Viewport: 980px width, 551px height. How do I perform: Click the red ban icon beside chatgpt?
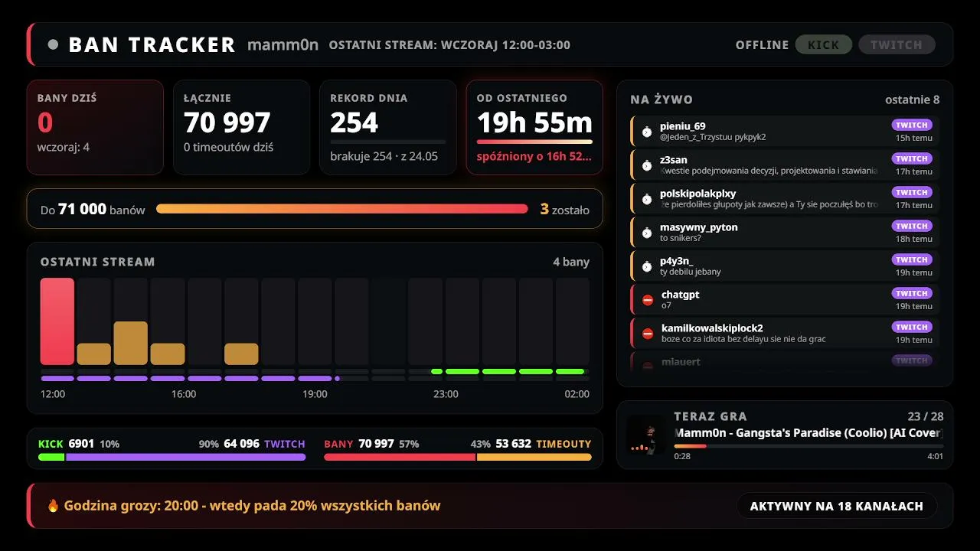point(648,300)
